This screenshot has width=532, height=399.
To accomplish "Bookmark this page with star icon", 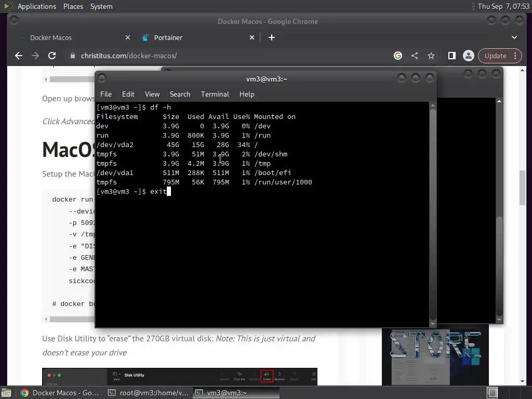I will [431, 56].
